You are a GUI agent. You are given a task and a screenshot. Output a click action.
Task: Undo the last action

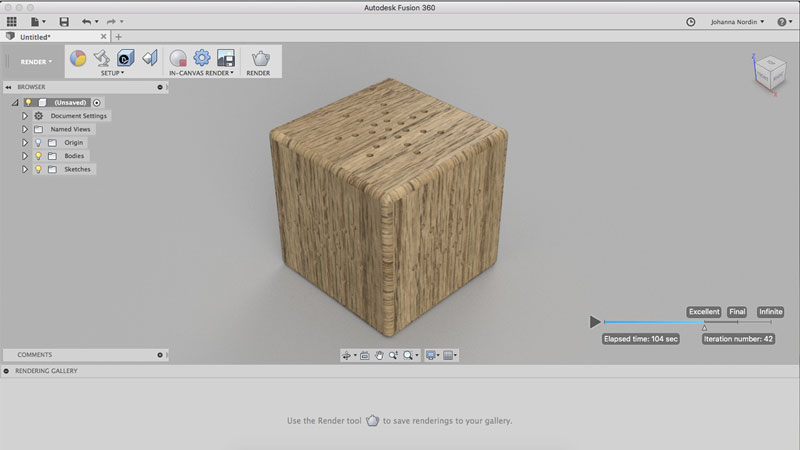(86, 21)
